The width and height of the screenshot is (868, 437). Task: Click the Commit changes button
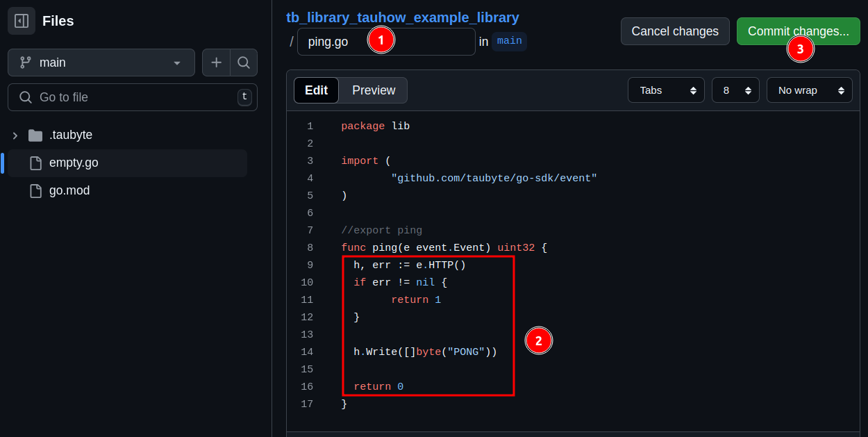click(798, 31)
